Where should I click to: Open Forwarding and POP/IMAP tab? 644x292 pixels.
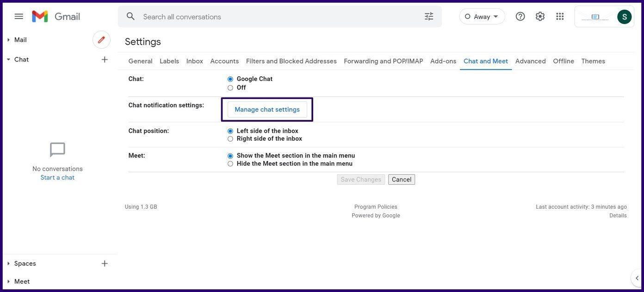click(384, 61)
